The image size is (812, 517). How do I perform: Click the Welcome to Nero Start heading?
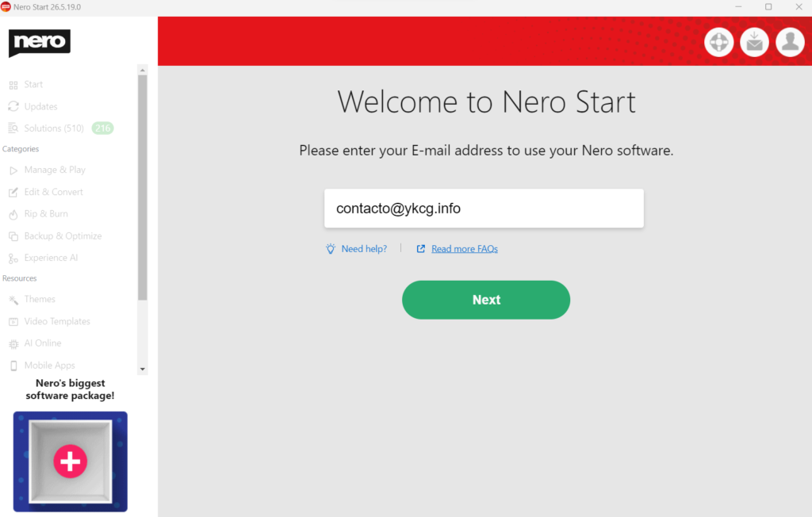(x=486, y=101)
